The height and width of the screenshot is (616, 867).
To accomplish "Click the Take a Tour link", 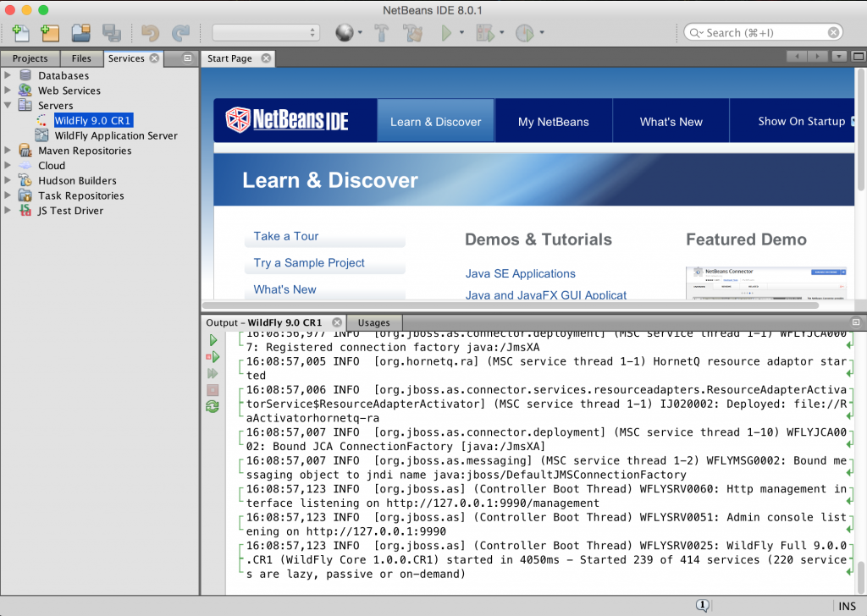I will tap(286, 236).
